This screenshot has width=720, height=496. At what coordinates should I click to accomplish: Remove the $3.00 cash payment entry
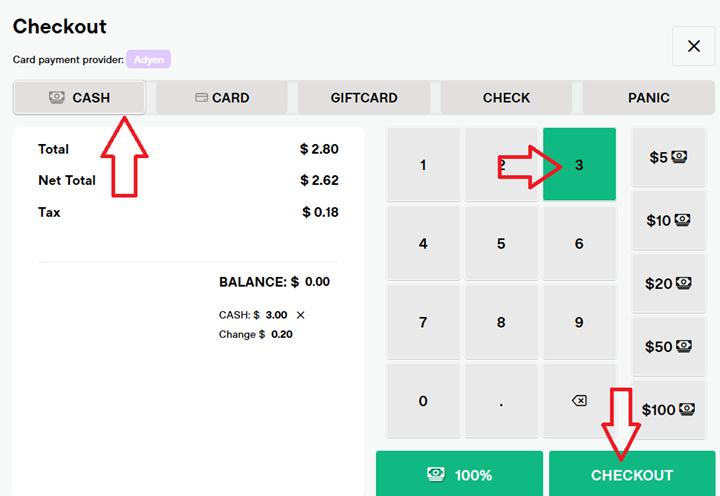[x=300, y=315]
